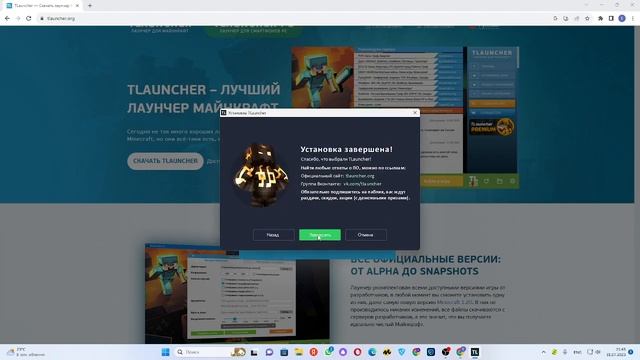Click the TL icon in installer title bar
Viewport: 640px width, 360px height.
click(x=224, y=113)
